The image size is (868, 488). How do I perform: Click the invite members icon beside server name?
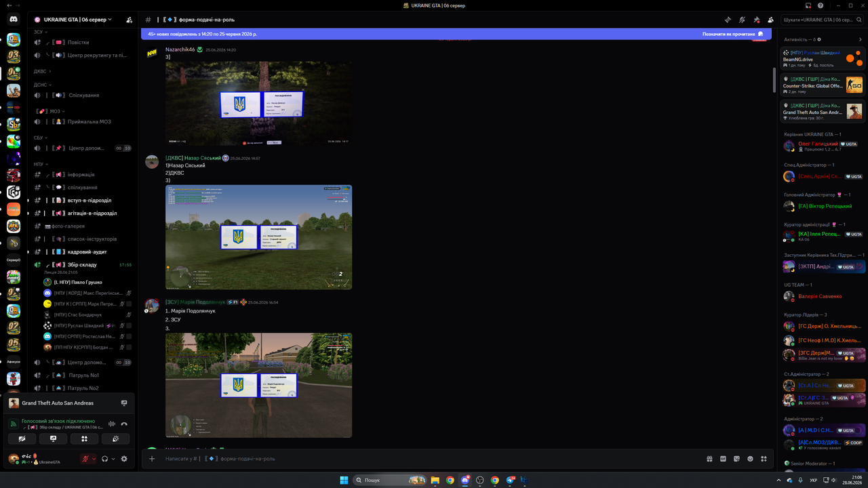[x=129, y=20]
